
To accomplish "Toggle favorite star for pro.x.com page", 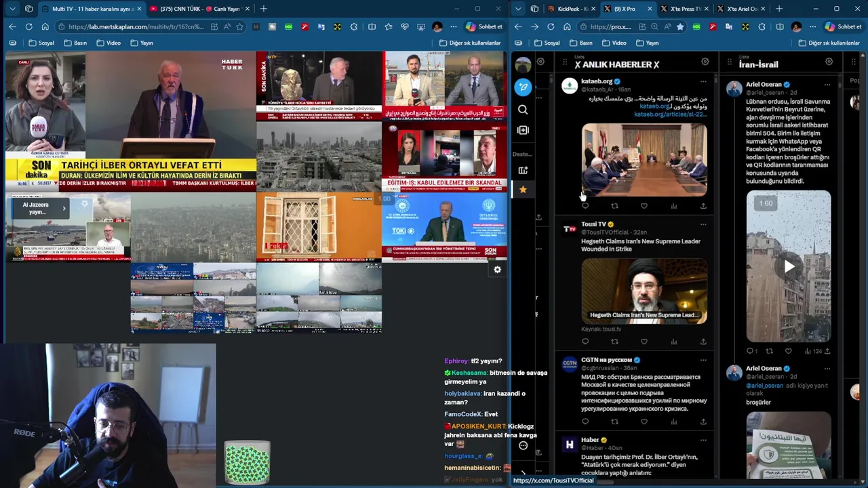I will coord(680,26).
